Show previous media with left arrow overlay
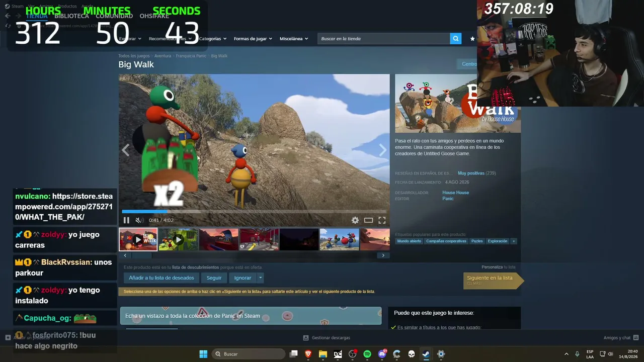The width and height of the screenshot is (644, 362). [x=125, y=150]
